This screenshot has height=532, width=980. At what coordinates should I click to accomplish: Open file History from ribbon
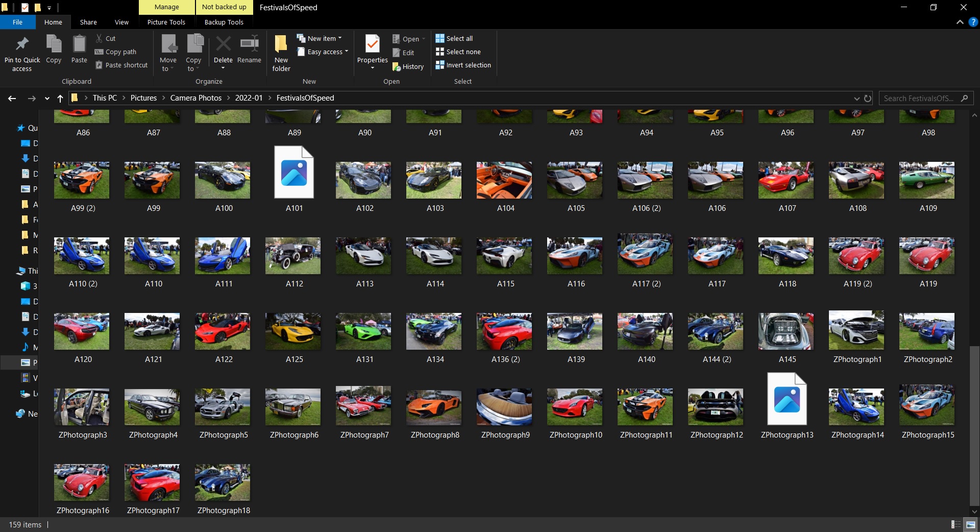(408, 66)
